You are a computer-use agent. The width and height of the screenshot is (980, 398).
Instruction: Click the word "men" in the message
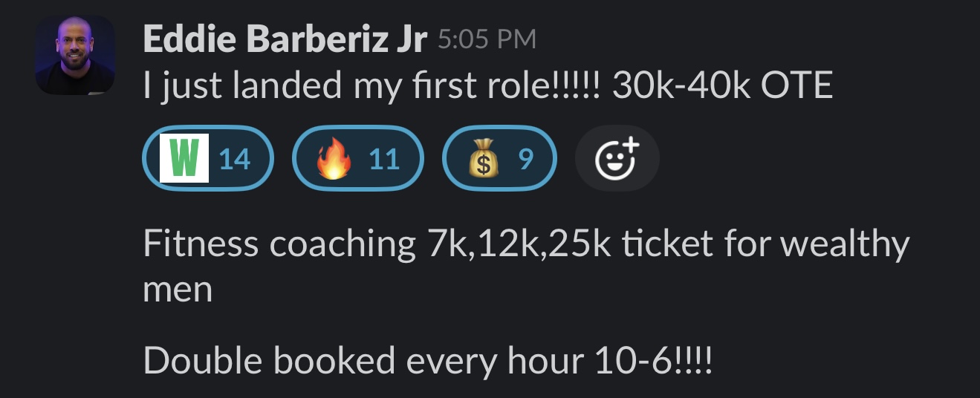pos(178,289)
